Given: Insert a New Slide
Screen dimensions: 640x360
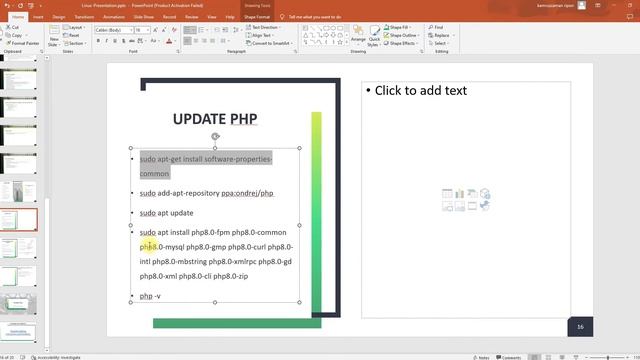Looking at the screenshot, I should point(54,36).
